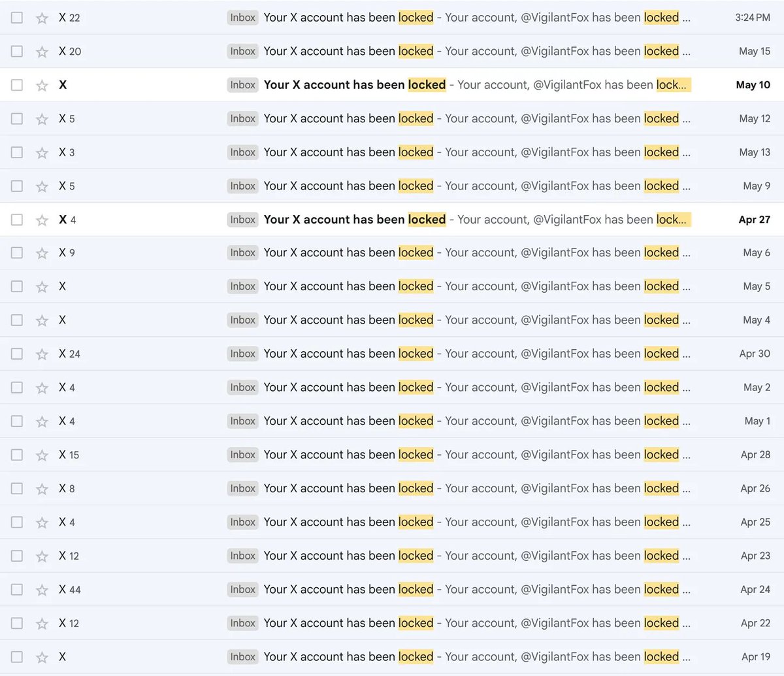Star the email received at 3:24 PM
The image size is (784, 676).
tap(42, 18)
